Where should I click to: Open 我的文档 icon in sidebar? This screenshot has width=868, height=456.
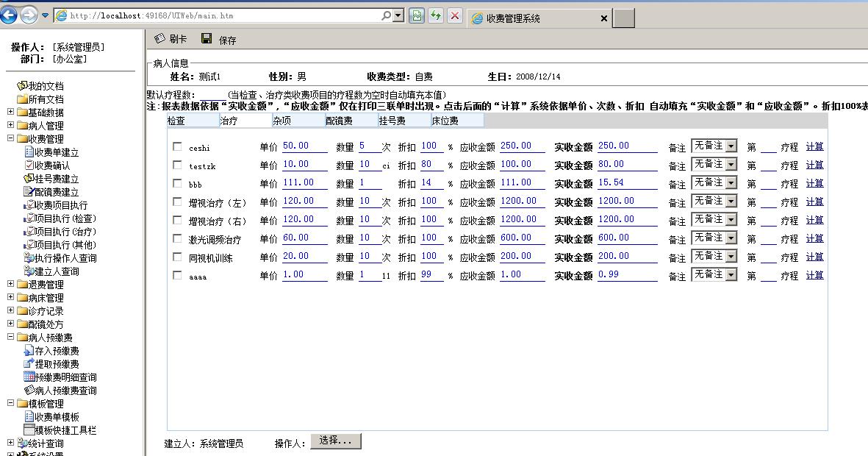22,85
